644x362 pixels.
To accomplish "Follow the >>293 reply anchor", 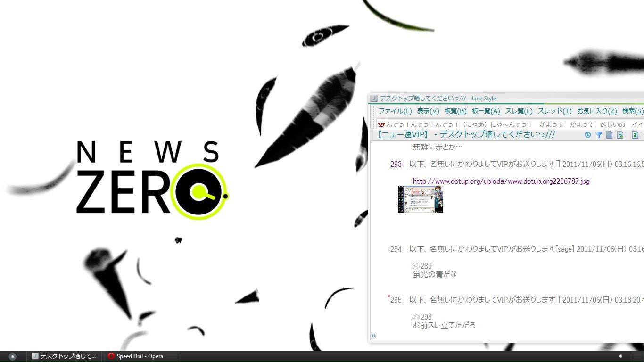I will 422,317.
